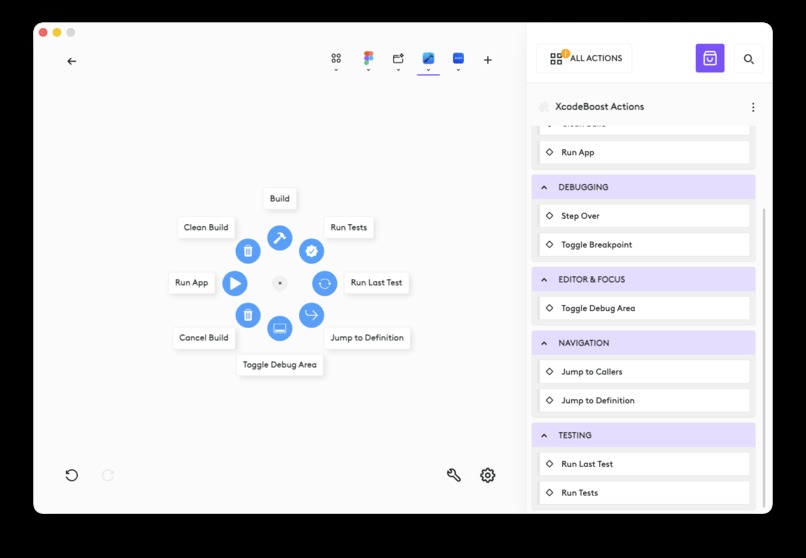Screen dimensions: 806x558
Task: Click the Run Tests label in ring
Action: point(349,228)
